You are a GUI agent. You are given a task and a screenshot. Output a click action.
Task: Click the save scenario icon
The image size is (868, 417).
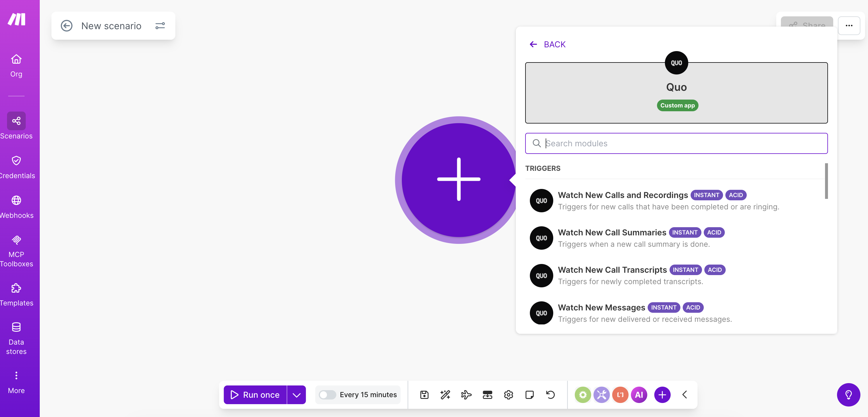(424, 395)
